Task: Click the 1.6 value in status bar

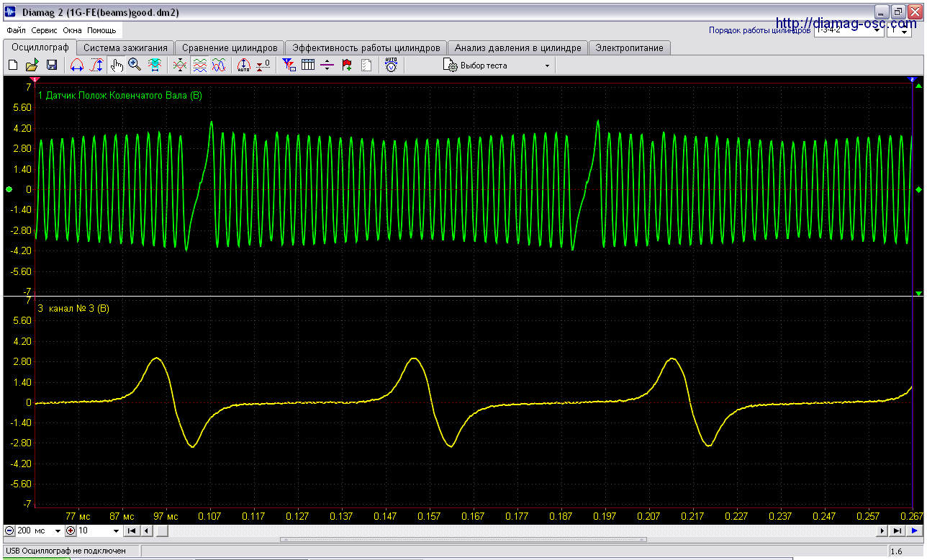Action: pyautogui.click(x=897, y=551)
